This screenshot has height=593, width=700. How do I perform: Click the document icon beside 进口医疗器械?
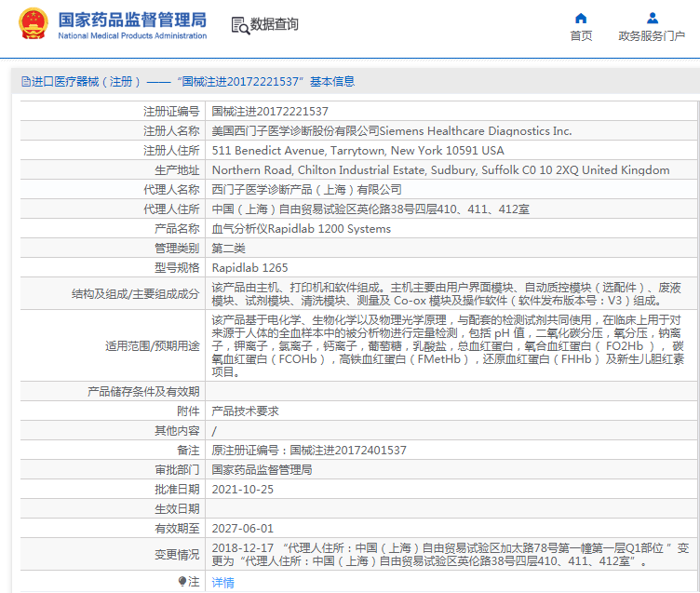pyautogui.click(x=26, y=81)
